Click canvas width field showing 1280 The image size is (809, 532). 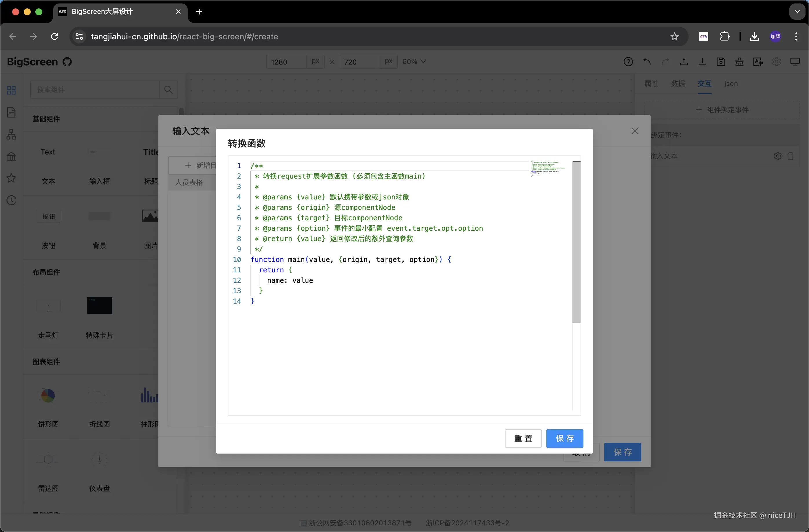point(286,62)
